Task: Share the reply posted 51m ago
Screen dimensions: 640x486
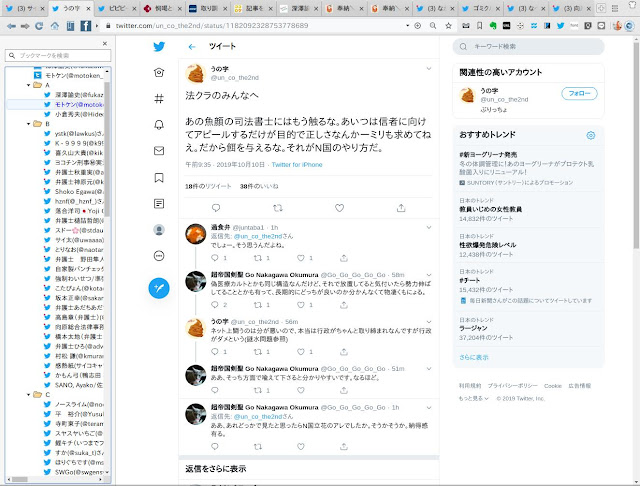Action: click(344, 391)
